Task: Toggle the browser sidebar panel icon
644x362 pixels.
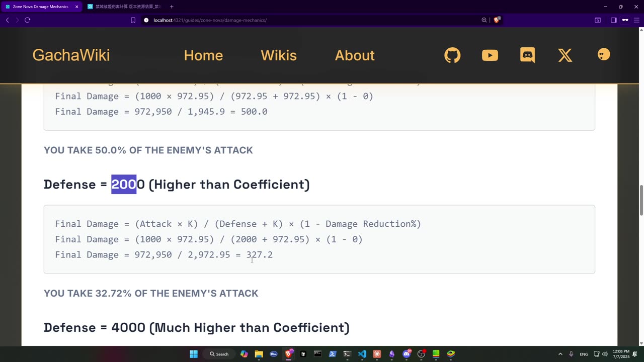Action: tap(614, 20)
